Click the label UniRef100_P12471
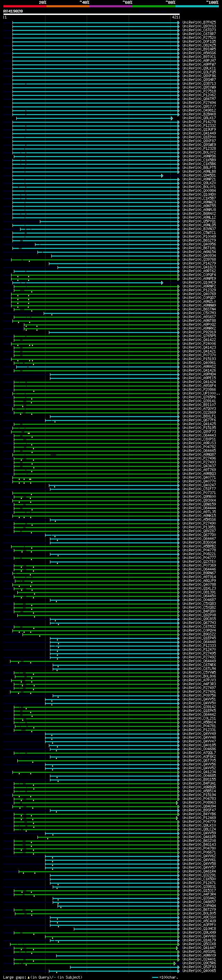Viewport: 222px width, 980px height. [199, 883]
